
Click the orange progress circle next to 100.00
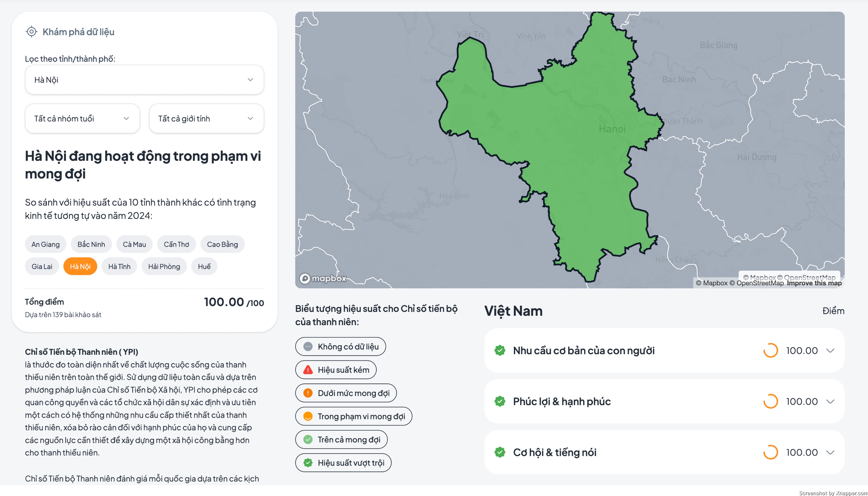[x=771, y=350]
